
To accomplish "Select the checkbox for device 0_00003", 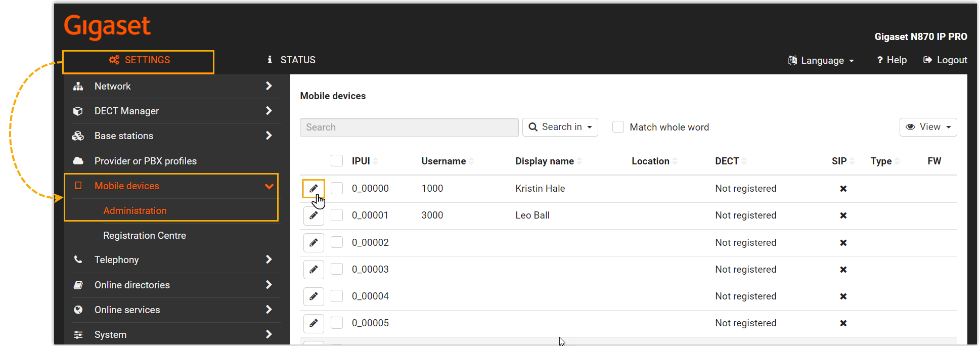I will pyautogui.click(x=337, y=269).
